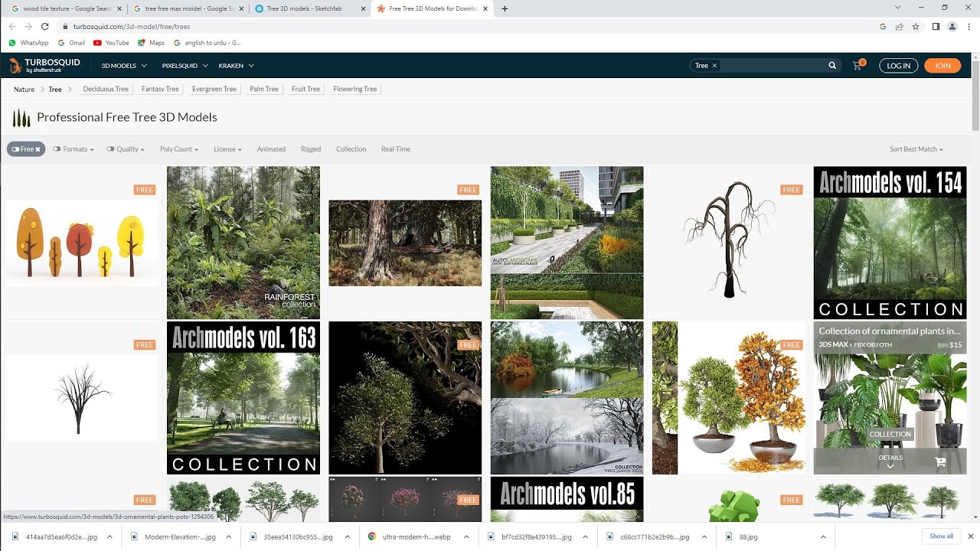This screenshot has height=551, width=980.
Task: Filter by Collection
Action: (x=351, y=149)
